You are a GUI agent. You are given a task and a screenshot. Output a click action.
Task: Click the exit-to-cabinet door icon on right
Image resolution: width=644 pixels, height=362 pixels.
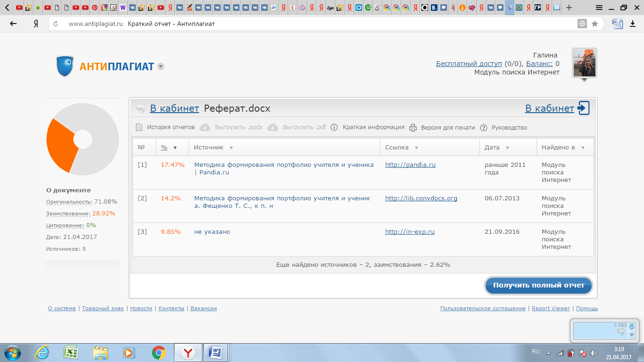click(x=583, y=108)
